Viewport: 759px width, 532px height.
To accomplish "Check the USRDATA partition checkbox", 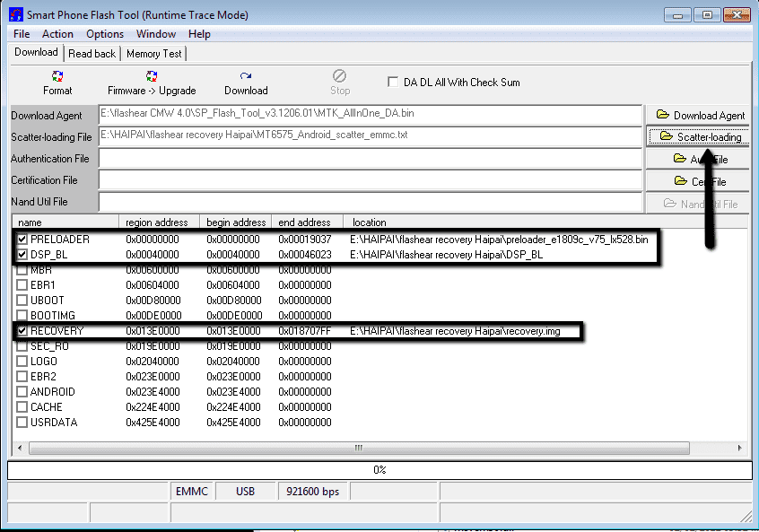I will point(22,423).
